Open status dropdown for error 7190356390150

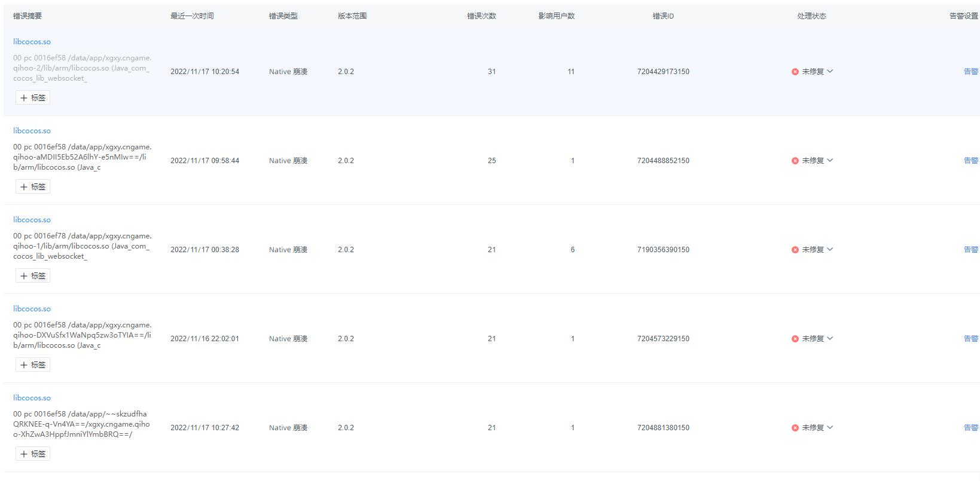click(x=830, y=250)
